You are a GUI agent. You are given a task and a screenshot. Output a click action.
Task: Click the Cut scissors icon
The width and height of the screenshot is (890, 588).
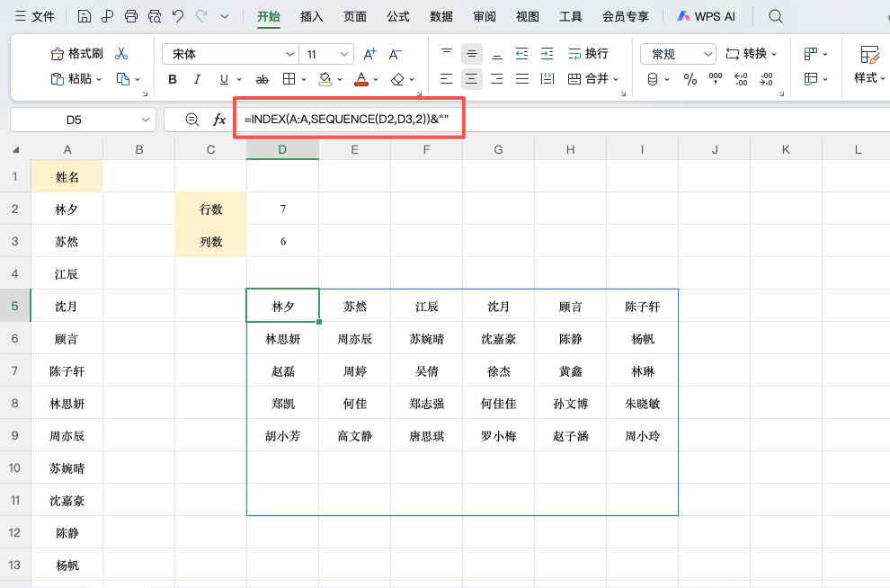pos(120,54)
